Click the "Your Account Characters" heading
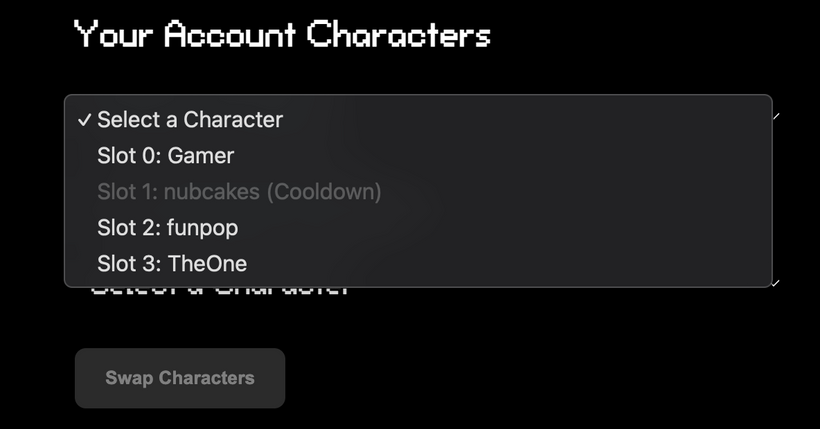The height and width of the screenshot is (429, 820). pyautogui.click(x=282, y=35)
